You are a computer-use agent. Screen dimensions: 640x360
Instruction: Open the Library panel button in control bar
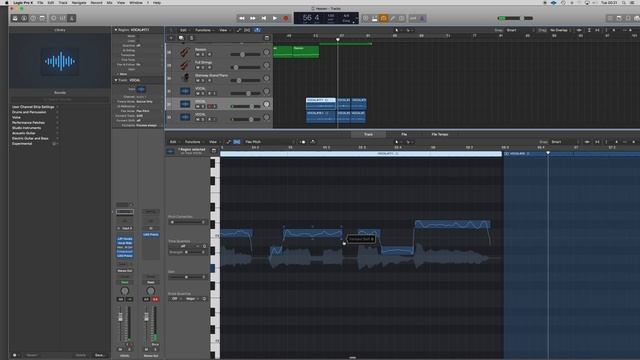point(15,18)
